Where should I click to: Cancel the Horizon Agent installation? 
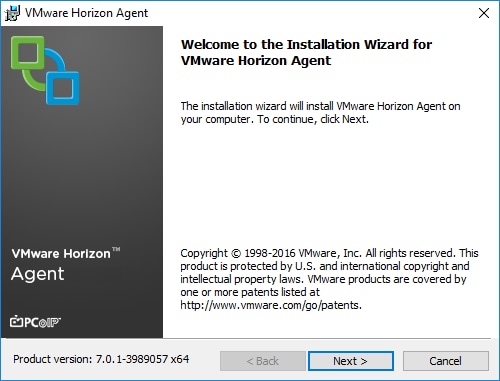(x=446, y=361)
